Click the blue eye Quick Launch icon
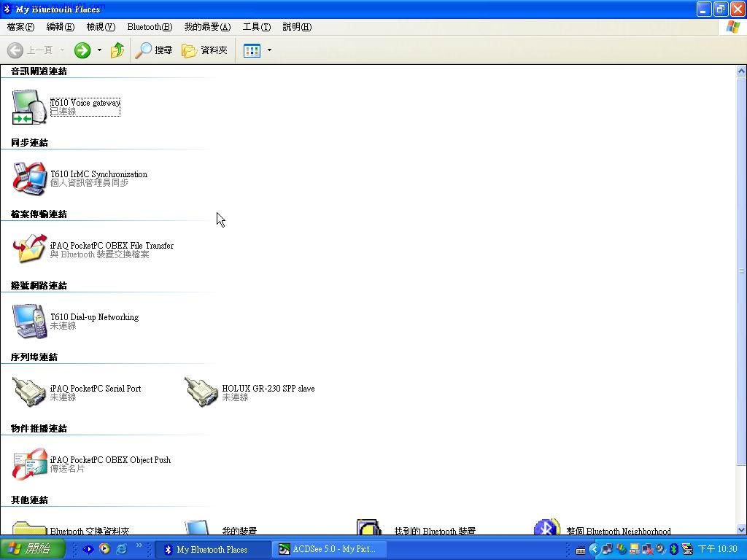This screenshot has height=560, width=747. (x=88, y=549)
